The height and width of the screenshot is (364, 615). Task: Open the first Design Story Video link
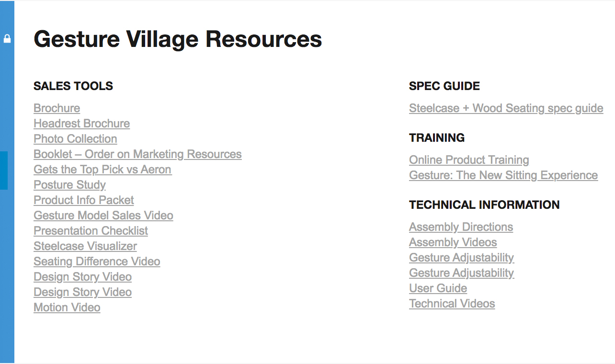[x=82, y=277]
